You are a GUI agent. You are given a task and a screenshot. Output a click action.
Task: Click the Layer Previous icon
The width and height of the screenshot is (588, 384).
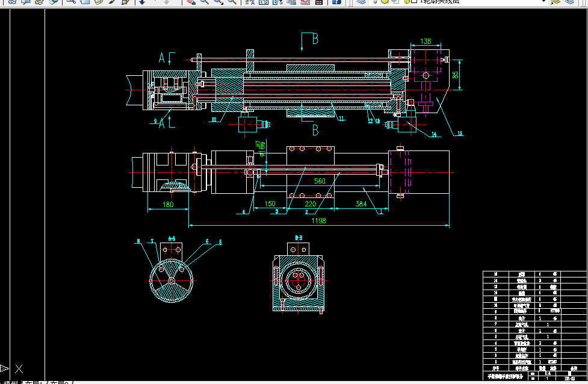(569, 1)
